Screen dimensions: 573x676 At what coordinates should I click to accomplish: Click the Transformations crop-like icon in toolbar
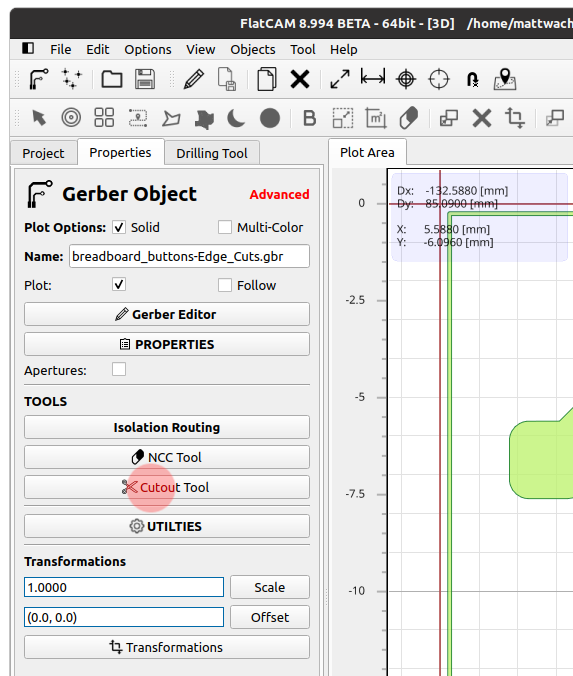(x=515, y=118)
